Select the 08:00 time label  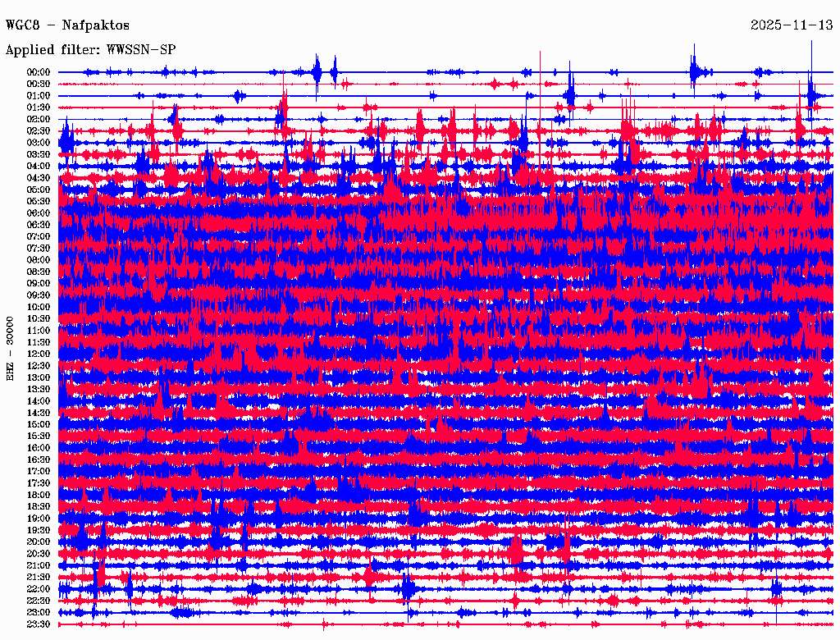(x=39, y=260)
